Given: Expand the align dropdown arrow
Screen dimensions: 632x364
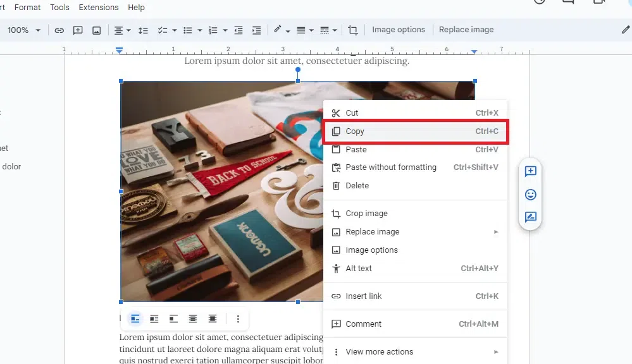Looking at the screenshot, I should point(128,30).
